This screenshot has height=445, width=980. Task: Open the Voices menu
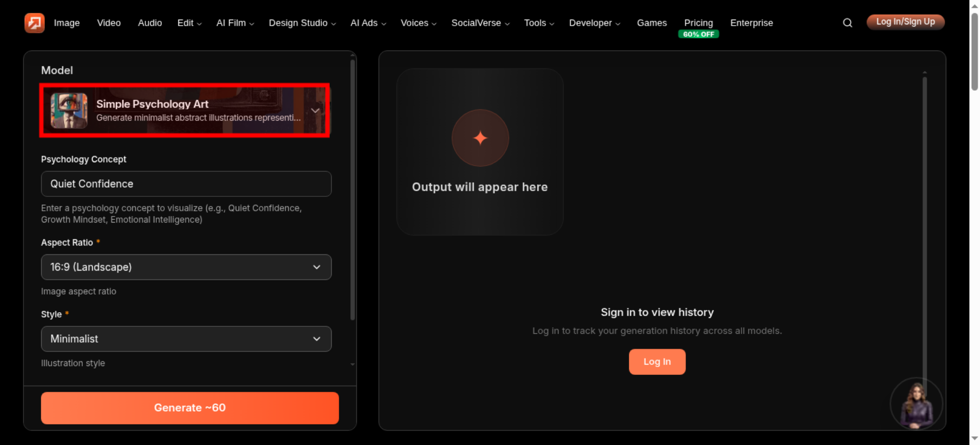click(x=418, y=23)
